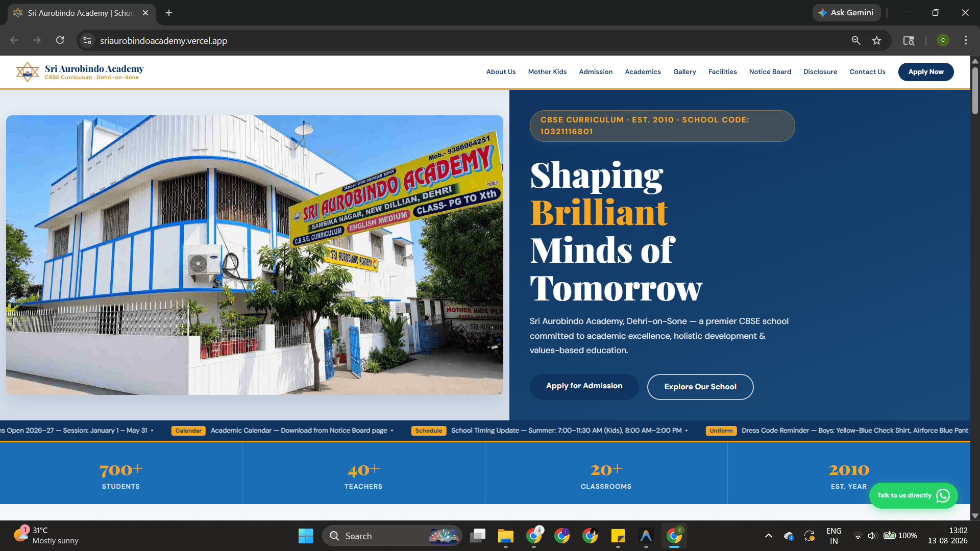This screenshot has height=551, width=980.
Task: Click the scrollbar up arrow
Action: pos(975,61)
